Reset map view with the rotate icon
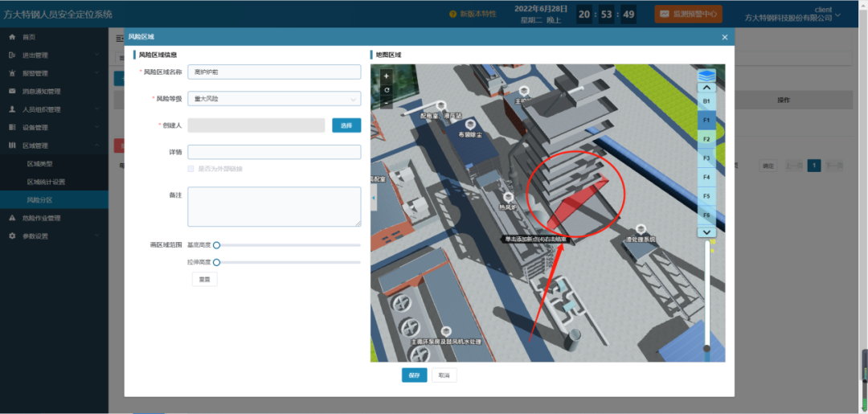868x414 pixels. [387, 89]
